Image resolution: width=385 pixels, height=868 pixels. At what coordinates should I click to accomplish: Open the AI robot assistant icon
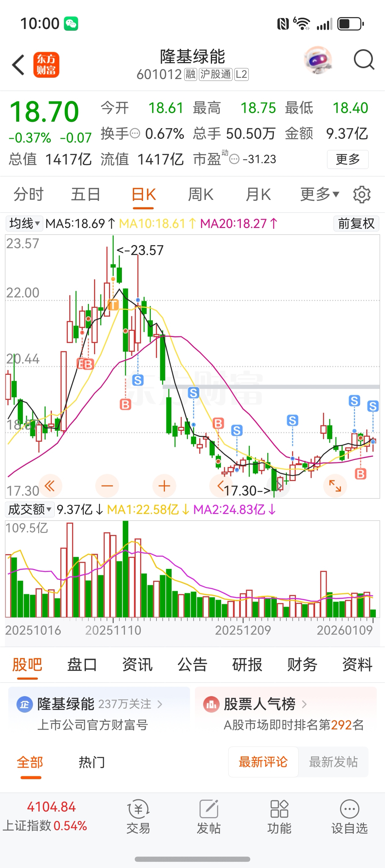(318, 60)
